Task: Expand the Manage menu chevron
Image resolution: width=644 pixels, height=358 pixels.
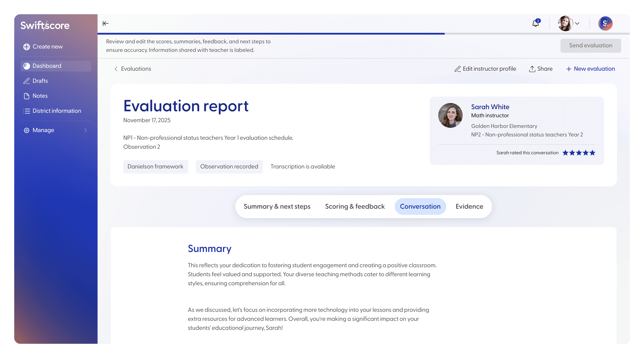Action: tap(86, 130)
